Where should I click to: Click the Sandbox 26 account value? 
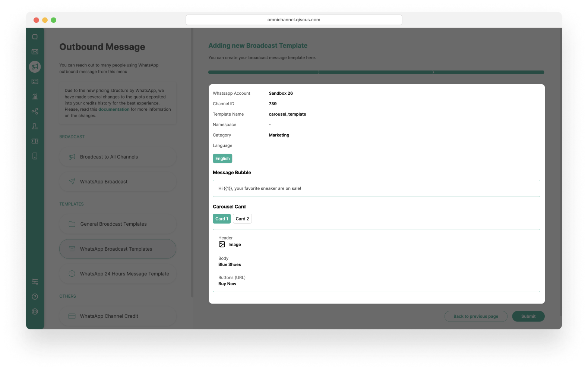click(x=281, y=94)
